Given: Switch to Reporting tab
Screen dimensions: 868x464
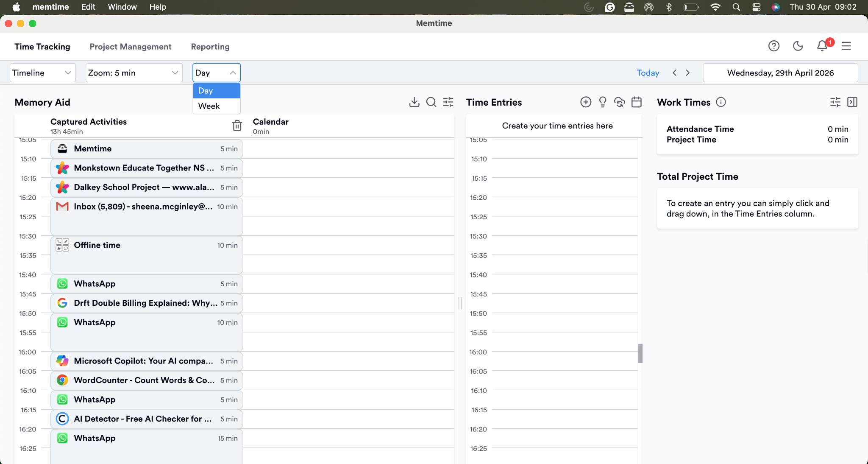Looking at the screenshot, I should [x=210, y=47].
